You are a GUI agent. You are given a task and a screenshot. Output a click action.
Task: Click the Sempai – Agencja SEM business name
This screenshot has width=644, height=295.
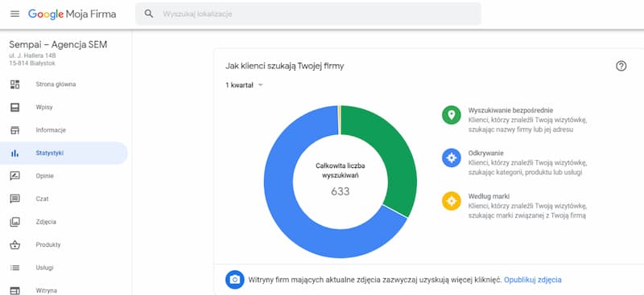58,45
